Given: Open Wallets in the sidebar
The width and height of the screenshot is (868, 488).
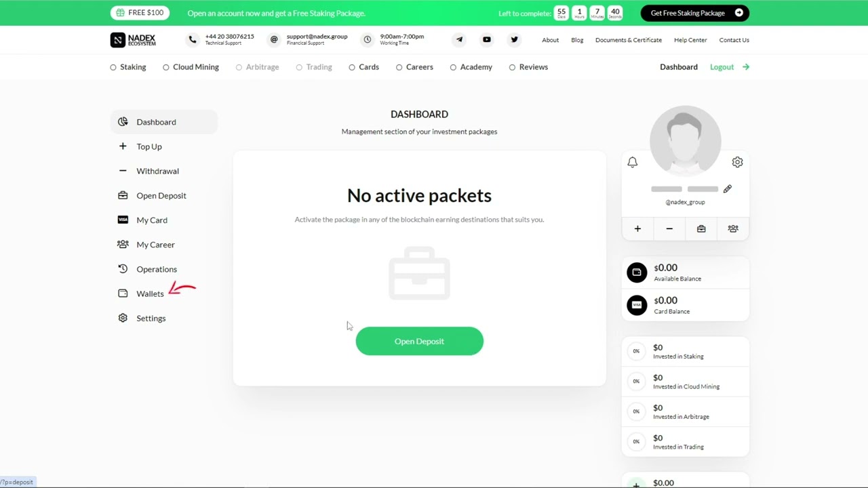Looking at the screenshot, I should click(150, 293).
